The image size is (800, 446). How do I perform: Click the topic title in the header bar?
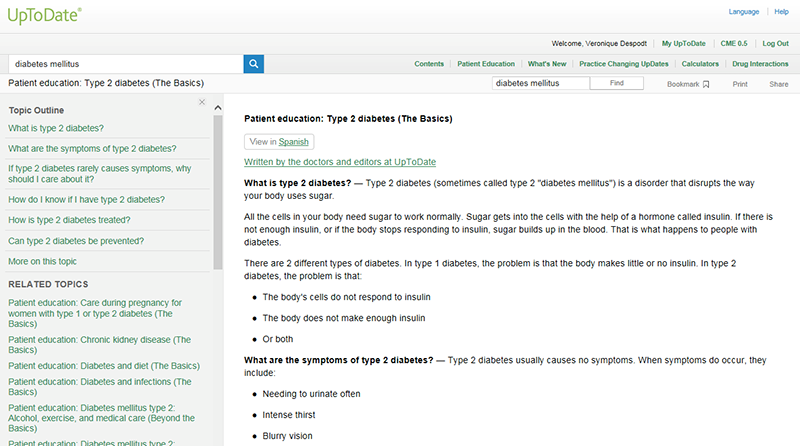[x=106, y=83]
